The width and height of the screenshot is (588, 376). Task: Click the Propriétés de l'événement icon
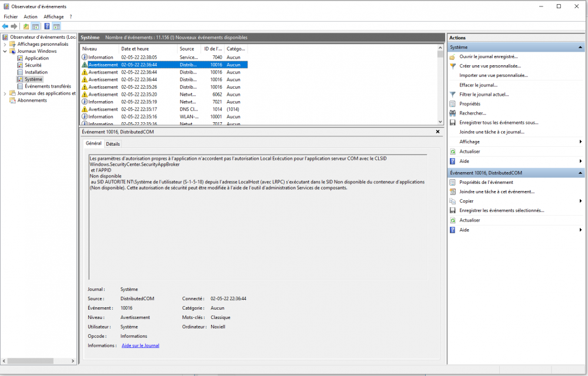452,182
